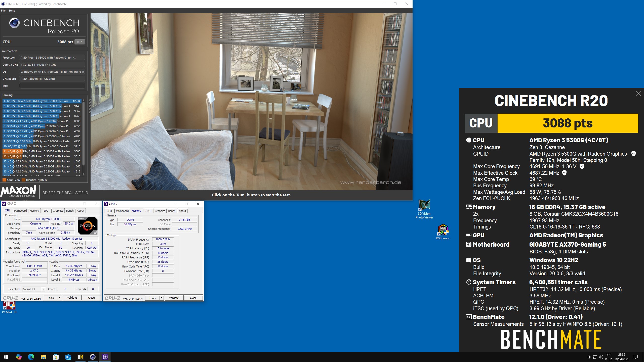Click the Info input field in Cinebench
Screen dimensions: 644x362
coord(52,86)
